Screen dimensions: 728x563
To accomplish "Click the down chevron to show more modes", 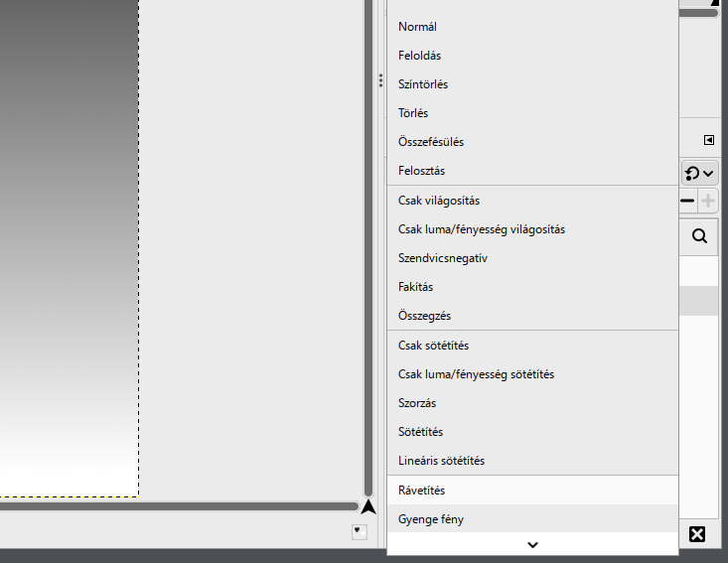I will (532, 544).
